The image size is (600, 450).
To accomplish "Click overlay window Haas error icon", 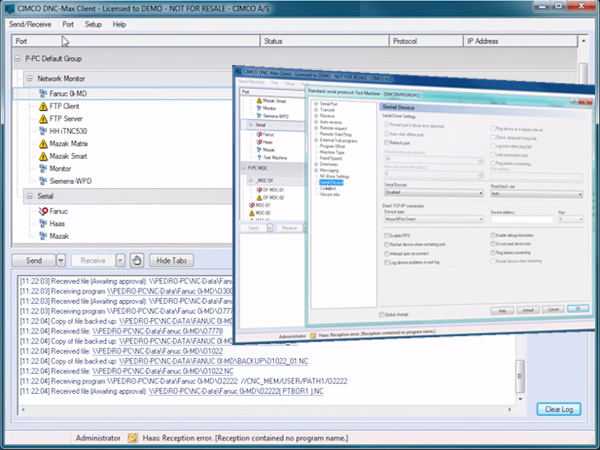I will 259,142.
